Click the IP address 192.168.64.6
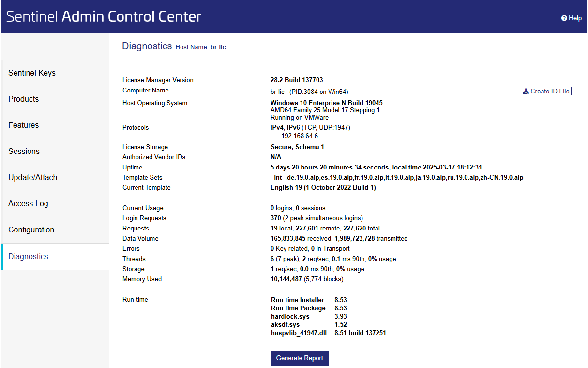The height and width of the screenshot is (368, 588). point(300,136)
